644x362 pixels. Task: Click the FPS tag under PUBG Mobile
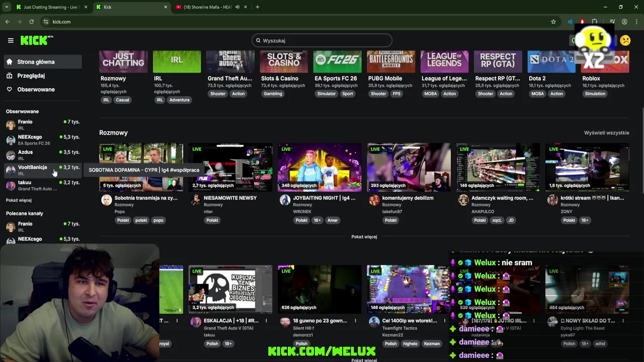(396, 94)
